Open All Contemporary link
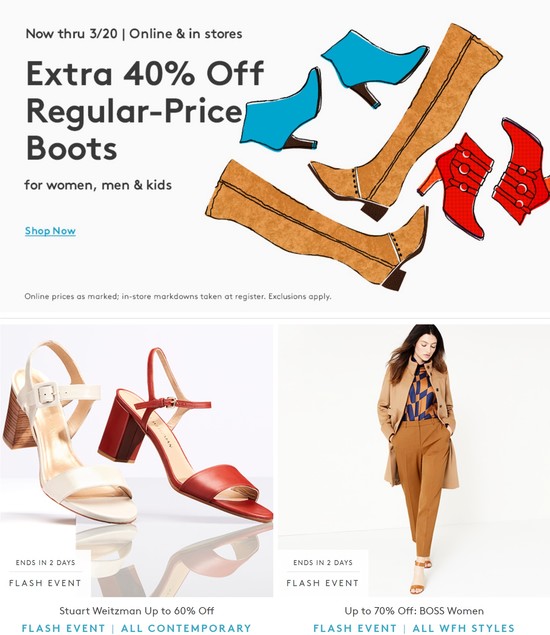The image size is (550, 635). click(186, 628)
